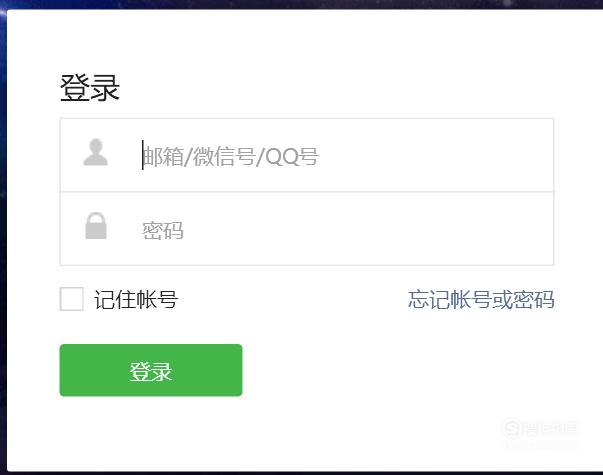
Task: Select the gray lock icon beside password field
Action: click(96, 226)
